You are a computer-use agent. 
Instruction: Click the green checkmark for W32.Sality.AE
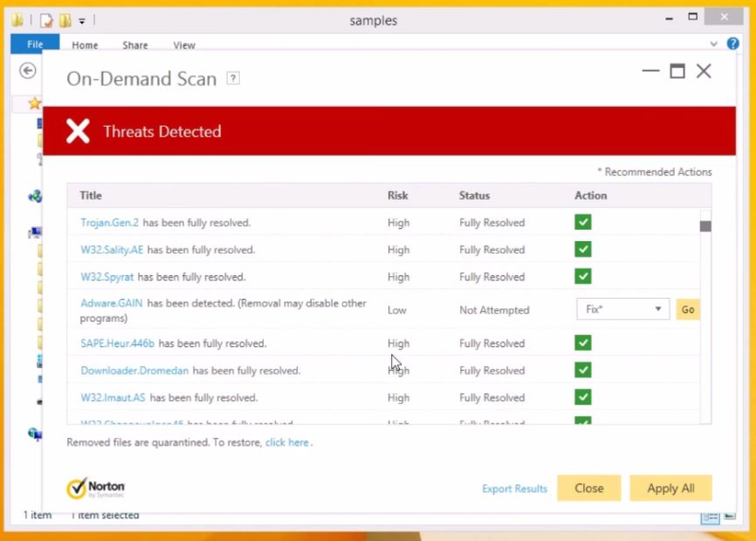(583, 250)
